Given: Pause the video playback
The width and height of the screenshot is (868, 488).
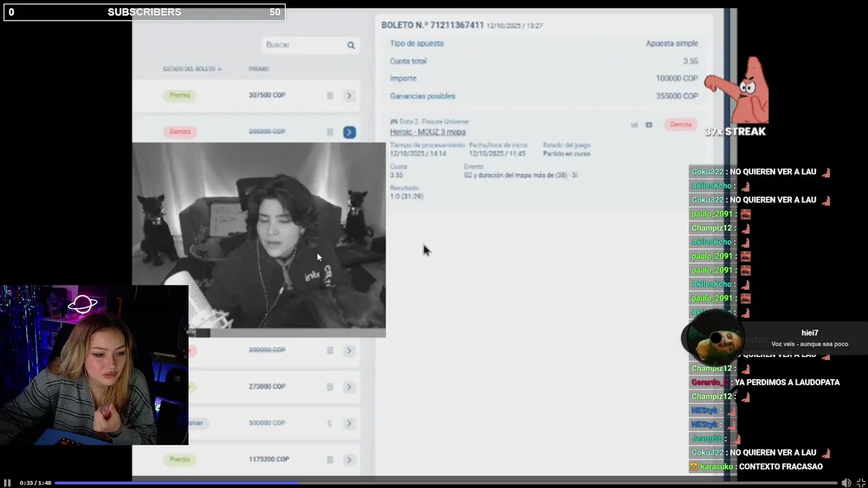Looking at the screenshot, I should 7,483.
